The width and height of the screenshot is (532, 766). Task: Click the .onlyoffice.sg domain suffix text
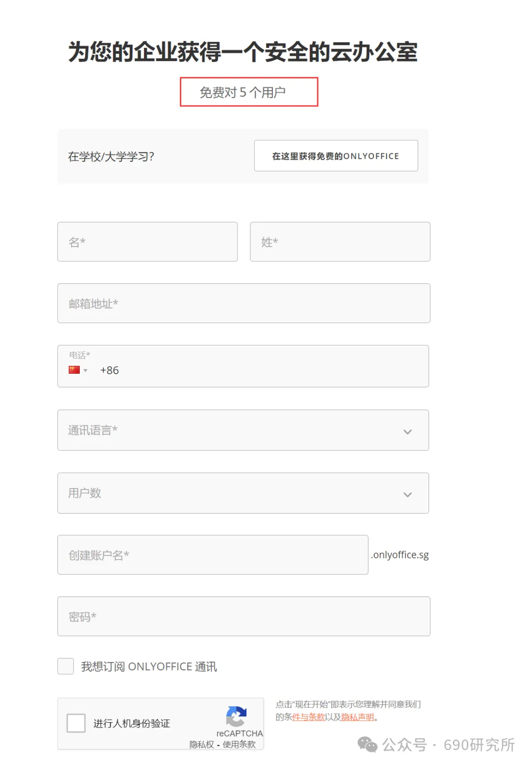click(x=399, y=555)
